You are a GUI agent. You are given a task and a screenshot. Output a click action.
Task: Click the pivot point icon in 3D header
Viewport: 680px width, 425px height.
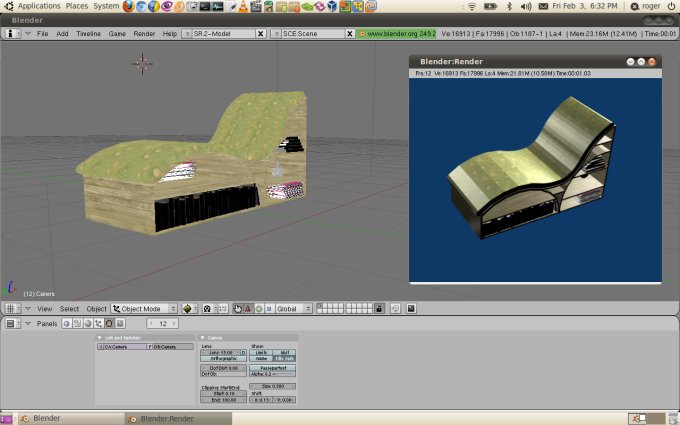207,308
